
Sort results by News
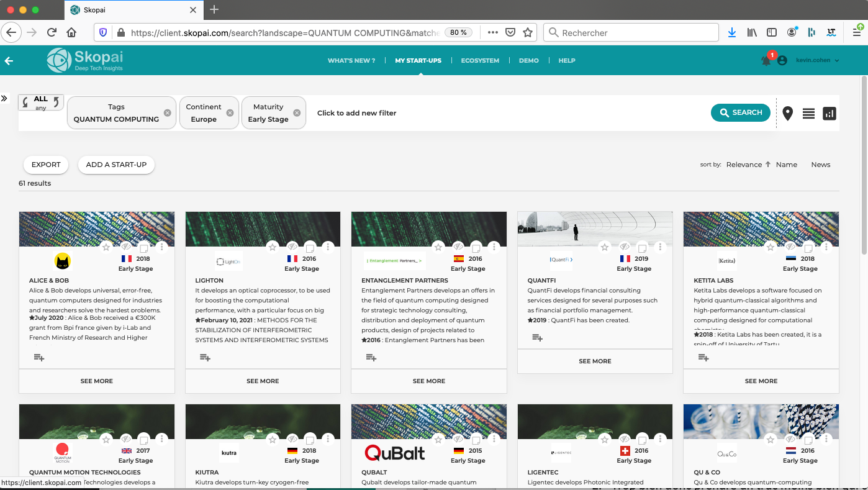pos(821,165)
